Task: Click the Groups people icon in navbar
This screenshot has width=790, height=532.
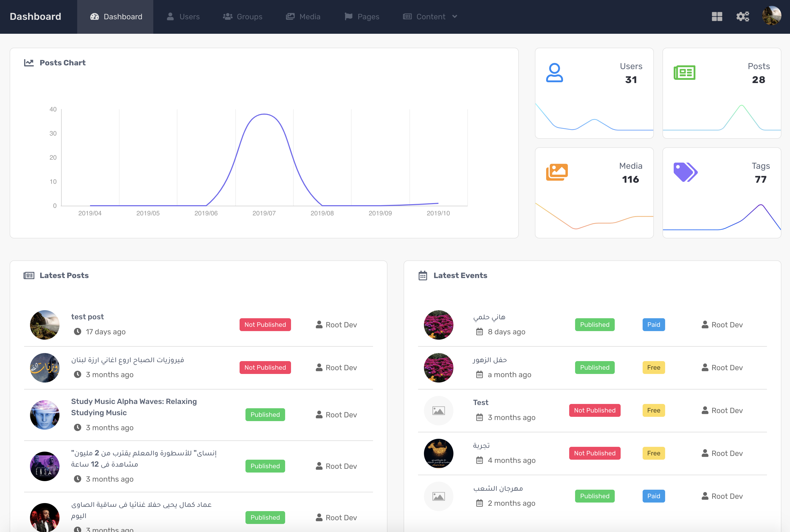Action: click(227, 16)
